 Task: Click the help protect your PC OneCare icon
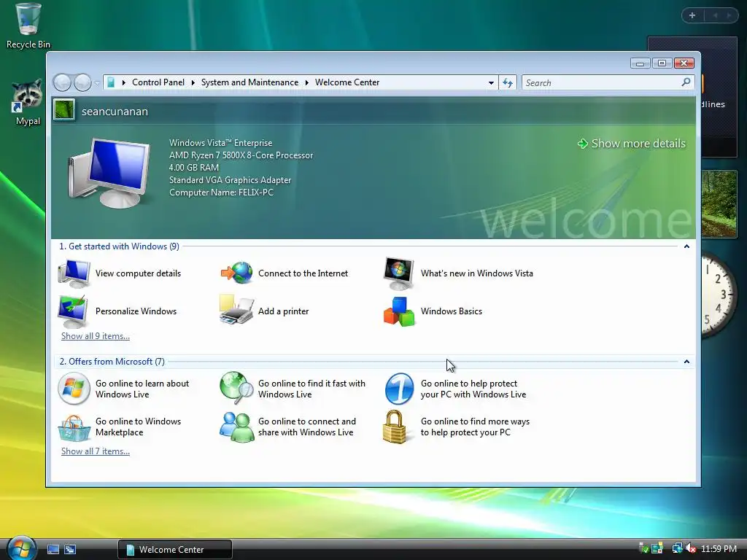399,389
